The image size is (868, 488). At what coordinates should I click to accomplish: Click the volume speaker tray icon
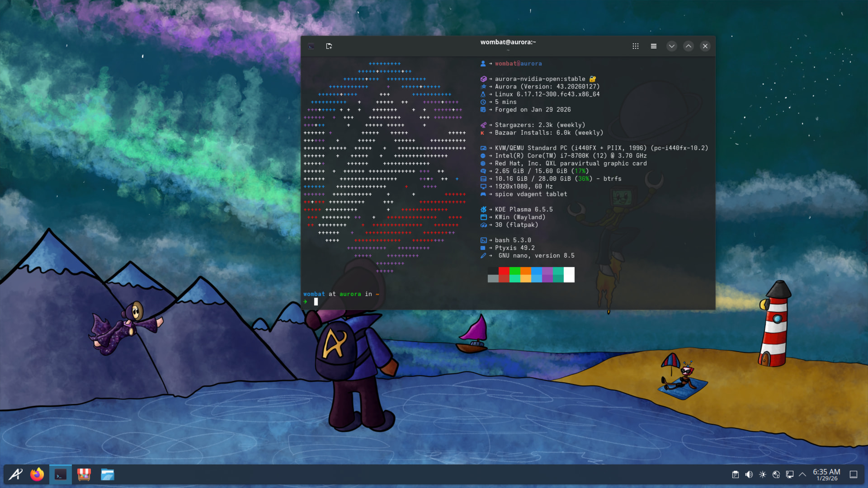click(749, 474)
